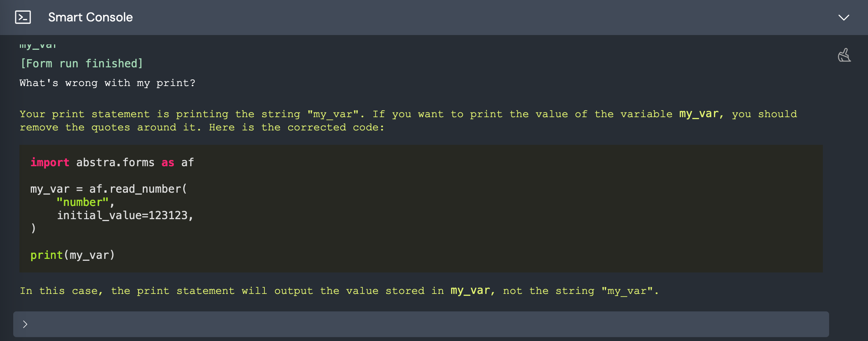Collapse the Smart Console panel chevron

[843, 18]
